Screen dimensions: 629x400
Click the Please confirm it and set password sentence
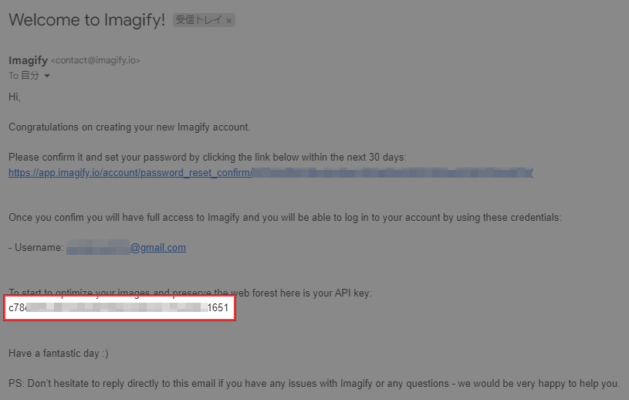pos(207,157)
